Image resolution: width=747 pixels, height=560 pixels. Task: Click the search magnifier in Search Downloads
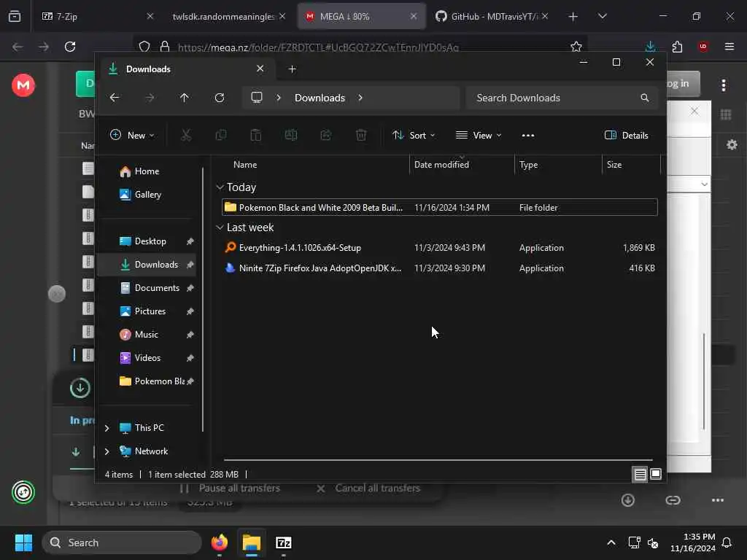pyautogui.click(x=645, y=98)
